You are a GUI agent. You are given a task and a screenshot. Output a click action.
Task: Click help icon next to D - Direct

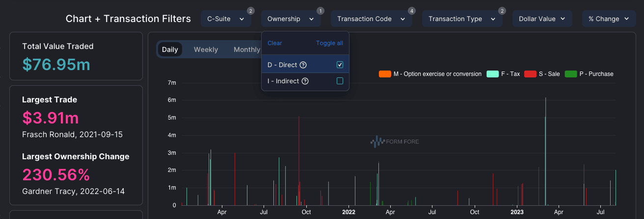[x=303, y=65]
